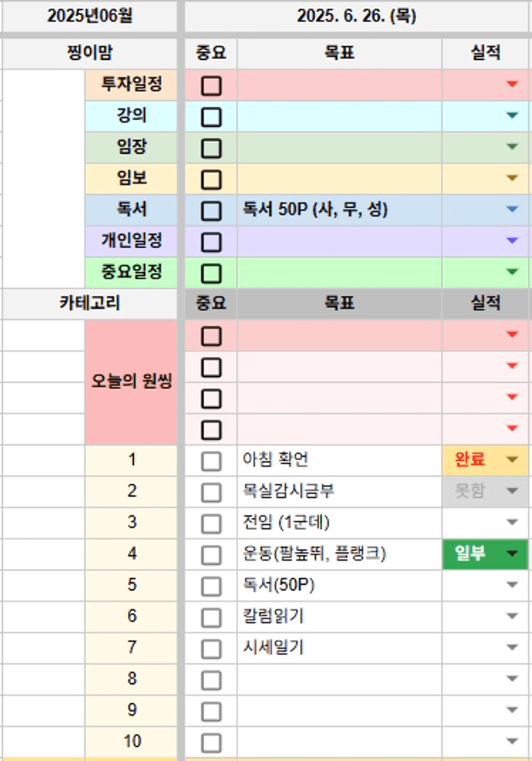This screenshot has width=532, height=761.
Task: Expand the dropdown arrow in the 중요일정 row
Action: coord(512,272)
